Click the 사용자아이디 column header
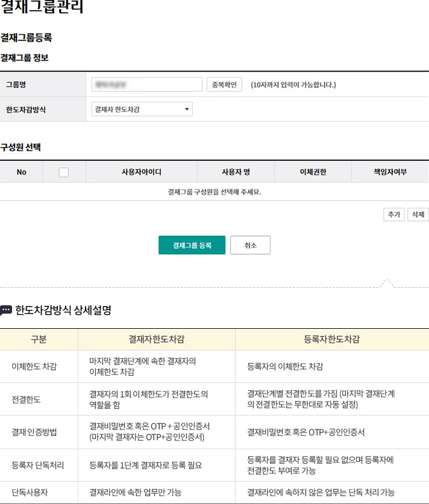Viewport: 429px width, 504px height. [x=142, y=172]
